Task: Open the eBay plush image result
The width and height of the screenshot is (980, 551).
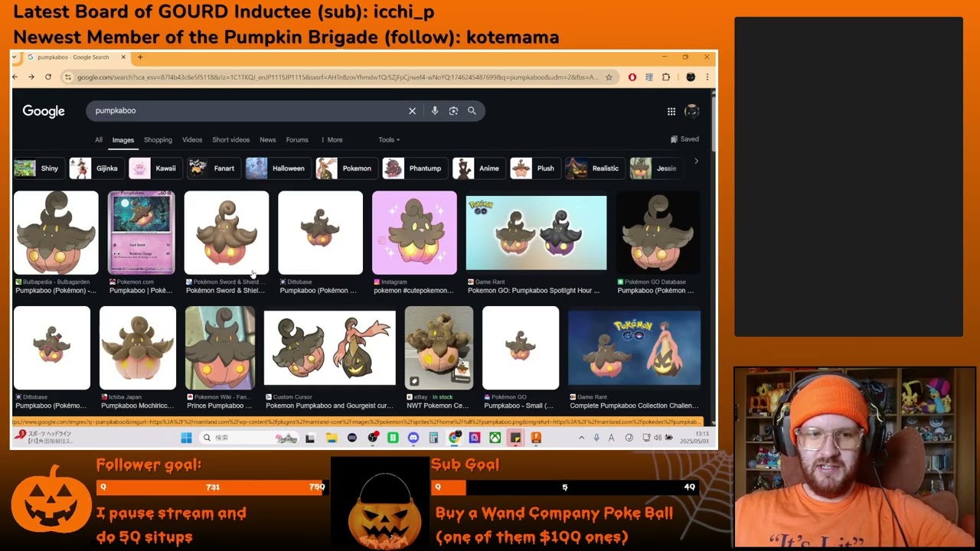Action: pos(439,348)
